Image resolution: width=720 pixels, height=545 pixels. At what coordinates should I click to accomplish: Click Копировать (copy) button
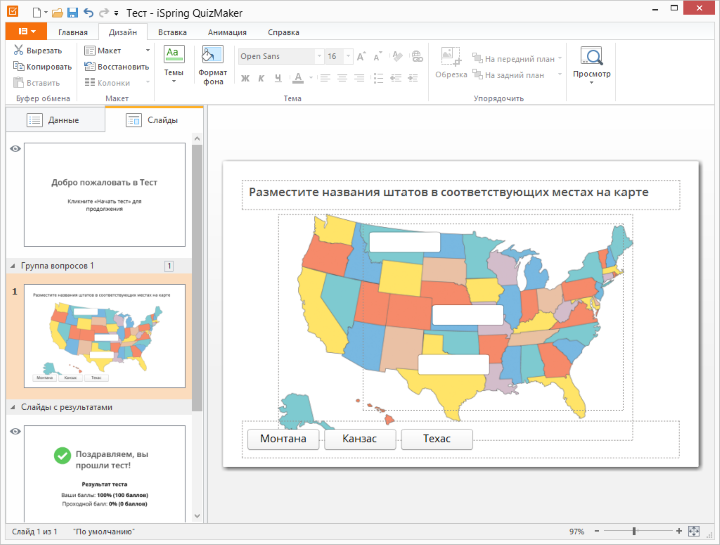click(42, 67)
